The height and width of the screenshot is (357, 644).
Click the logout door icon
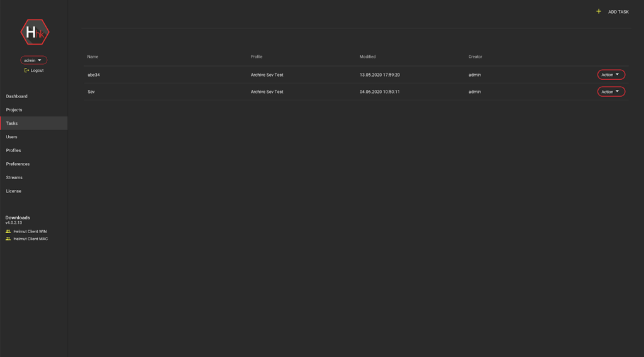click(26, 70)
